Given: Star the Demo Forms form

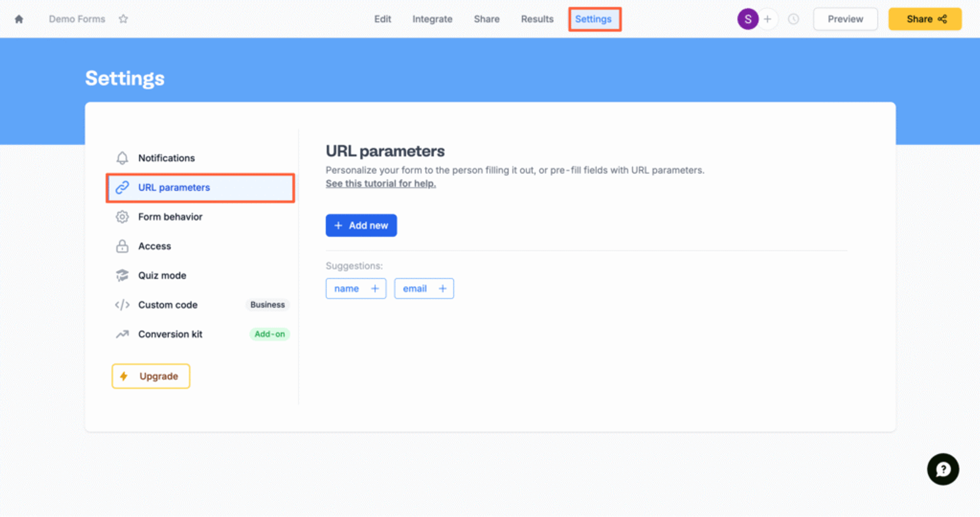Looking at the screenshot, I should point(123,19).
